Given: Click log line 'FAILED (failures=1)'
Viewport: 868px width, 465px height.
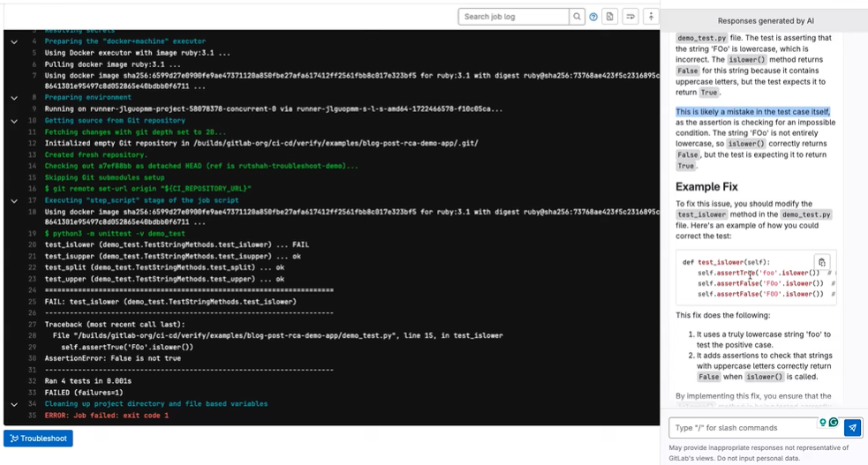Looking at the screenshot, I should tap(84, 393).
